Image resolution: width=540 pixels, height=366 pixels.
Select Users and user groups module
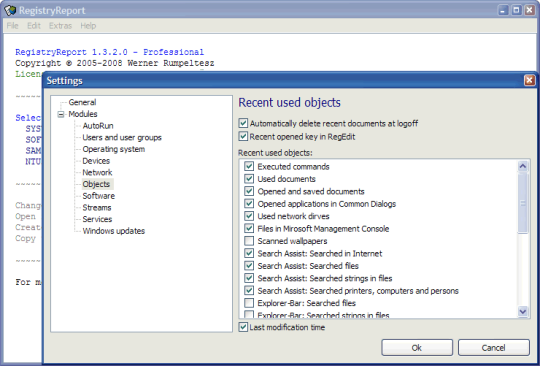click(x=122, y=137)
